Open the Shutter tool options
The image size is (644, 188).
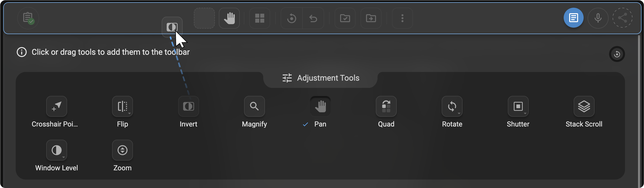525,114
